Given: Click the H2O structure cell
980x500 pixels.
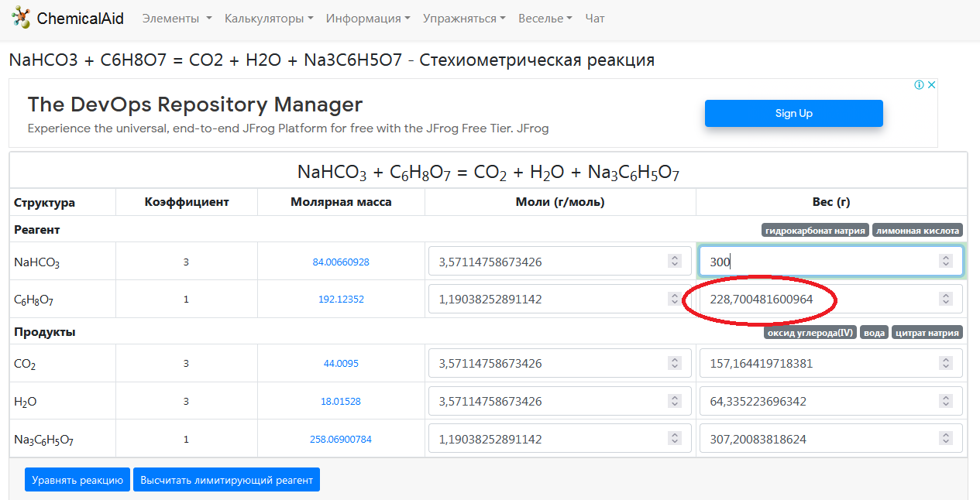Looking at the screenshot, I should click(63, 402).
